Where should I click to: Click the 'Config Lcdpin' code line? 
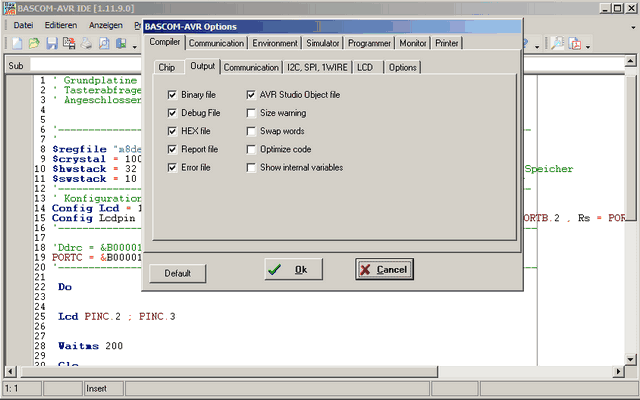tap(93, 218)
